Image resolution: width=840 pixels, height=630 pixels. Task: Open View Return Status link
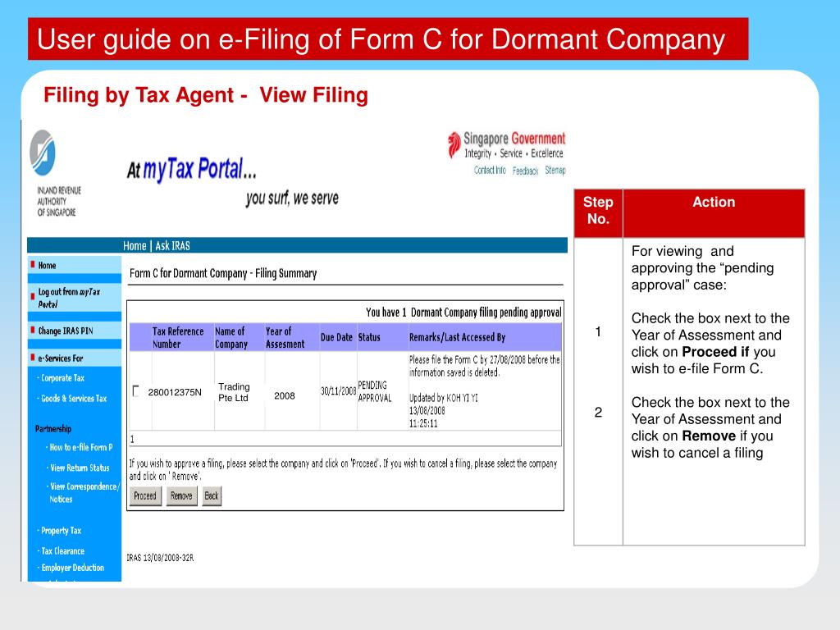pos(79,468)
